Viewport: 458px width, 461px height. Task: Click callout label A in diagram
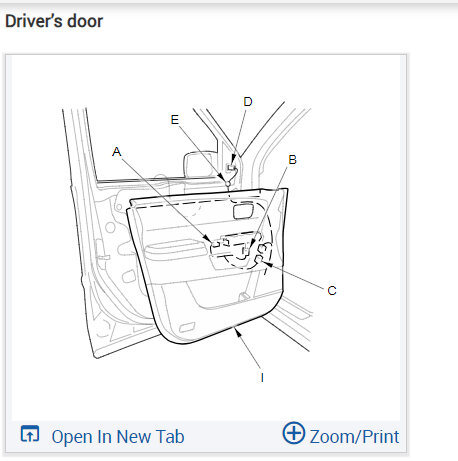click(x=117, y=152)
